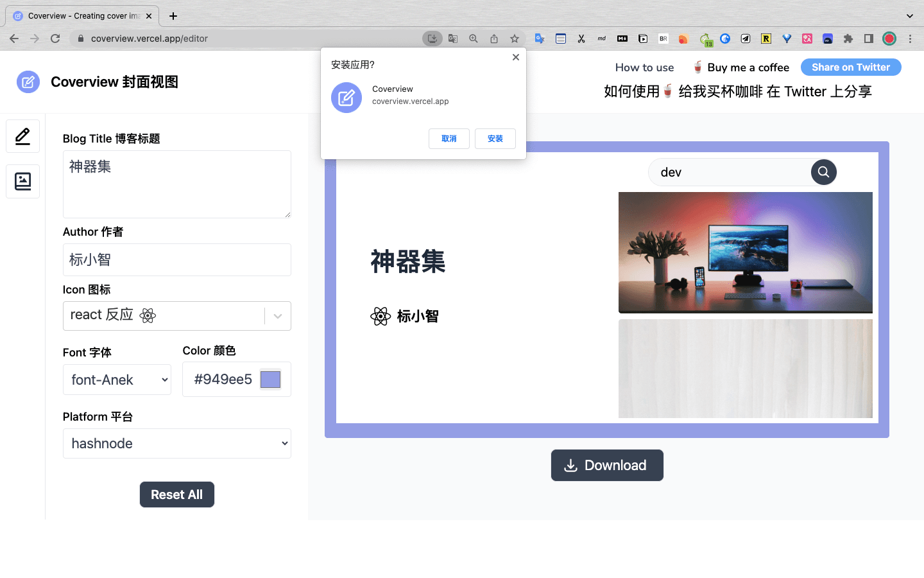This screenshot has width=924, height=578.
Task: Open the tab list chevron at top right
Action: [910, 16]
